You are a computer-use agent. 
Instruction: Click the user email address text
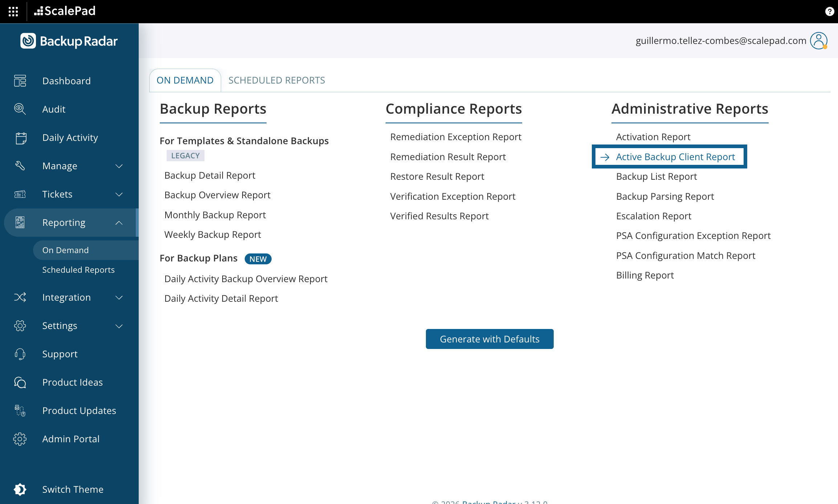[x=721, y=41]
